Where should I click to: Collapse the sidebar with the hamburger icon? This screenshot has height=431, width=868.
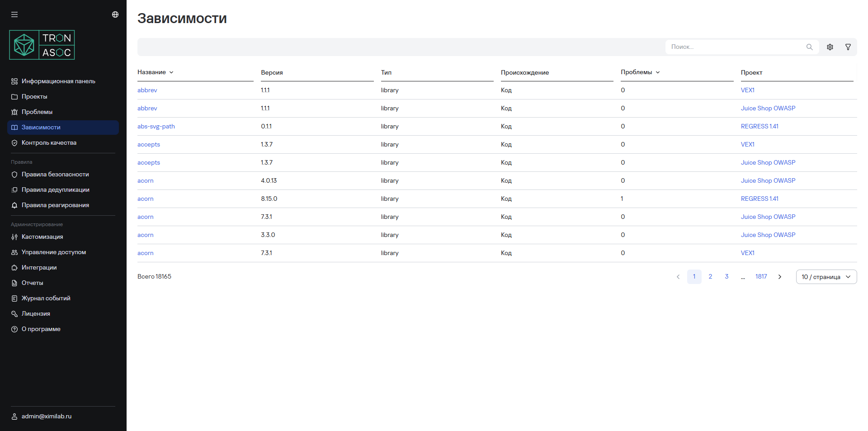click(14, 14)
